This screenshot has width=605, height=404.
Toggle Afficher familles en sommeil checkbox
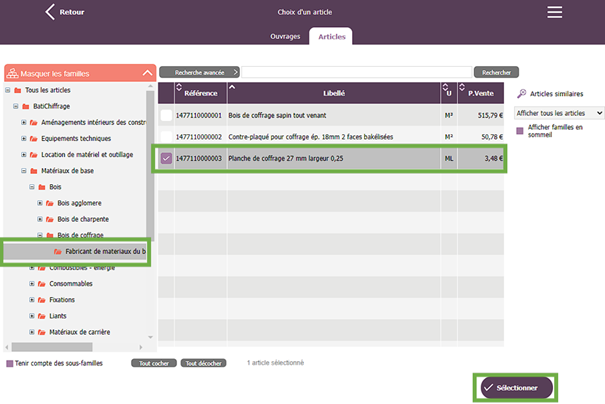click(x=517, y=128)
